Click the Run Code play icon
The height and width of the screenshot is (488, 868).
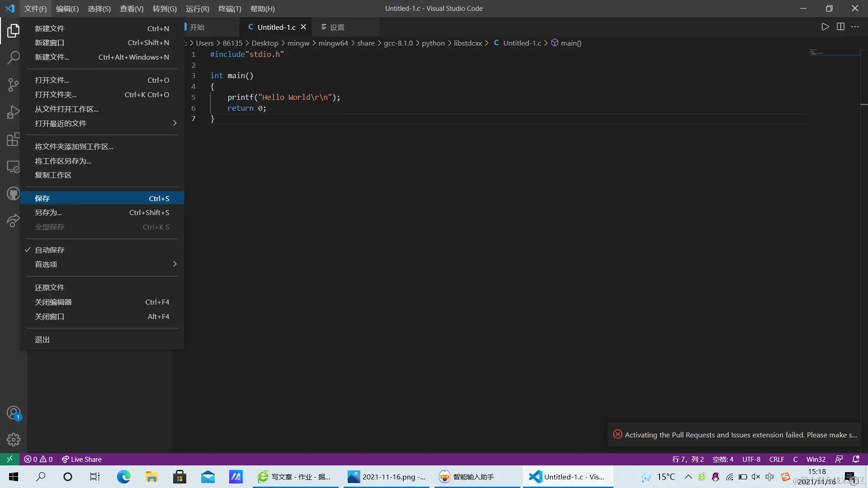(825, 27)
